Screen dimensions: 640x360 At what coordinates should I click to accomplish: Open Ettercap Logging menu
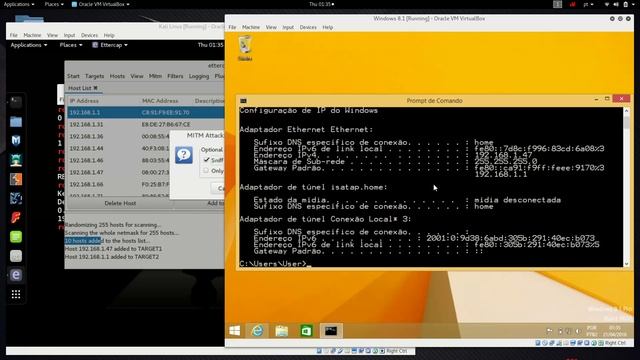click(x=199, y=76)
